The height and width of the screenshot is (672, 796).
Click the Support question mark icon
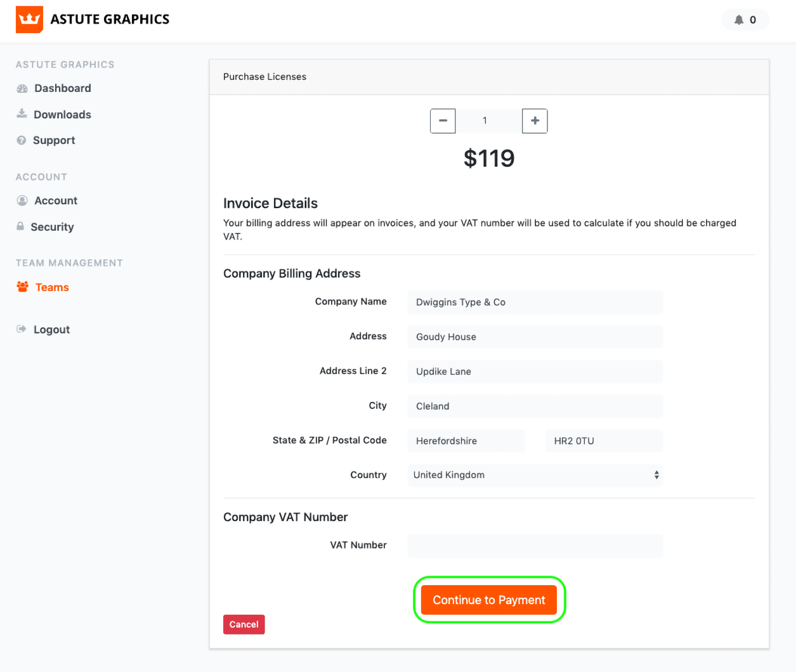coord(22,140)
